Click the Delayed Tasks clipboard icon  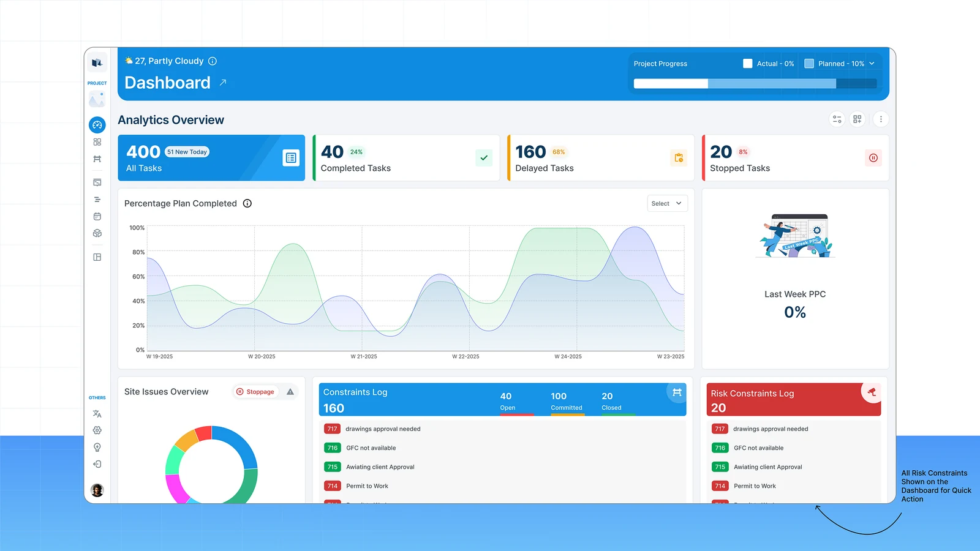click(679, 158)
